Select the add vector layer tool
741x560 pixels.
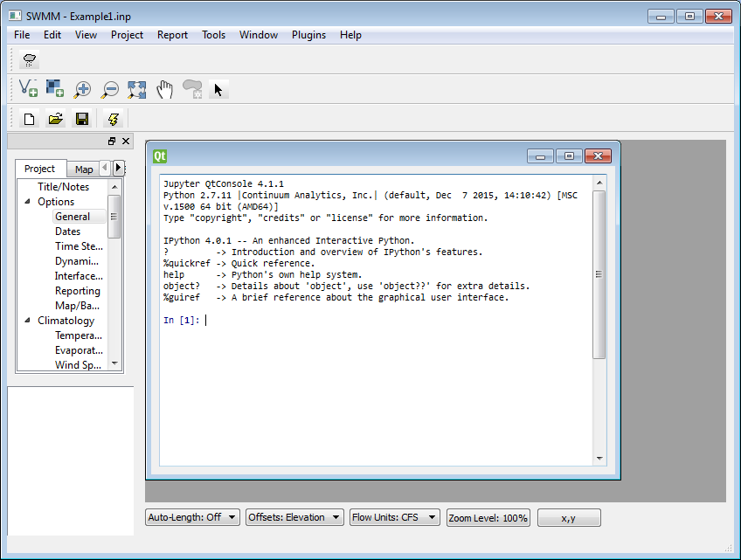(28, 89)
